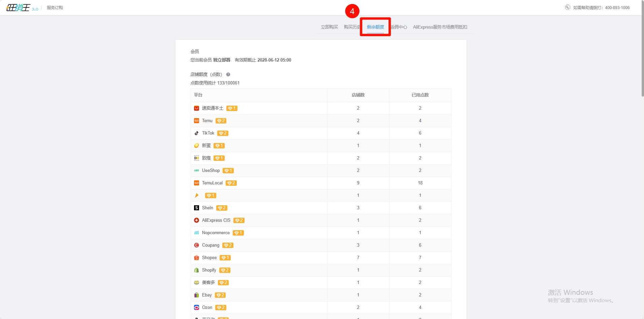Open the 立即购买 tab
The height and width of the screenshot is (319, 644).
click(329, 27)
